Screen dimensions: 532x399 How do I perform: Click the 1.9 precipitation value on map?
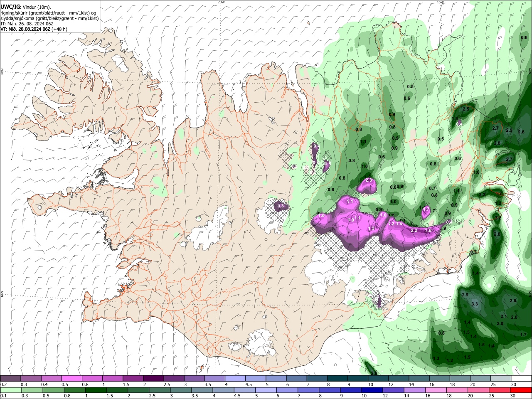pos(455,118)
